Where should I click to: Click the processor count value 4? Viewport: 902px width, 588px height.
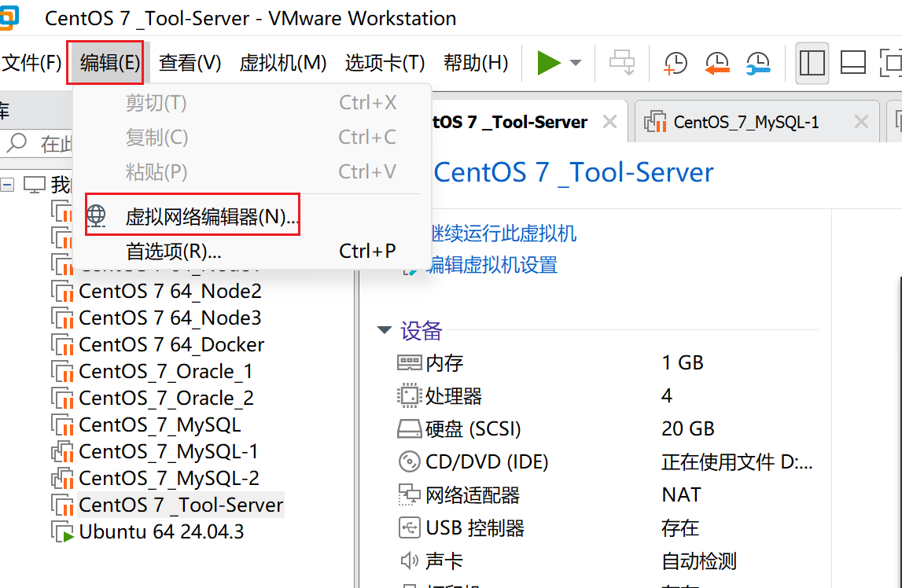[x=667, y=395]
